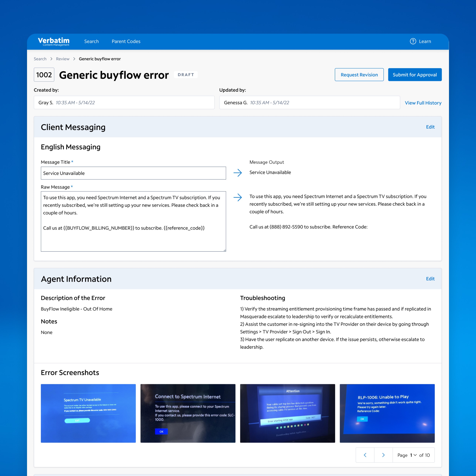Navigate to Review breadcrumb

pos(63,59)
